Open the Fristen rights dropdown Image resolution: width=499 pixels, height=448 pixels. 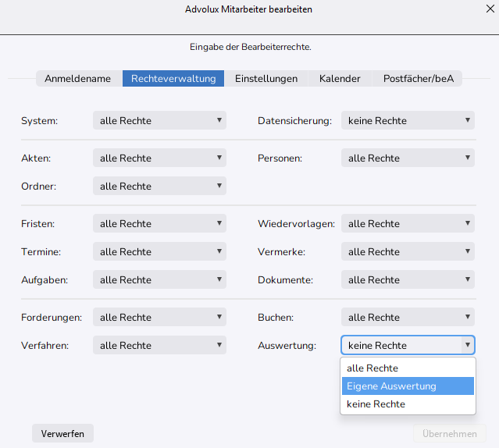[159, 223]
